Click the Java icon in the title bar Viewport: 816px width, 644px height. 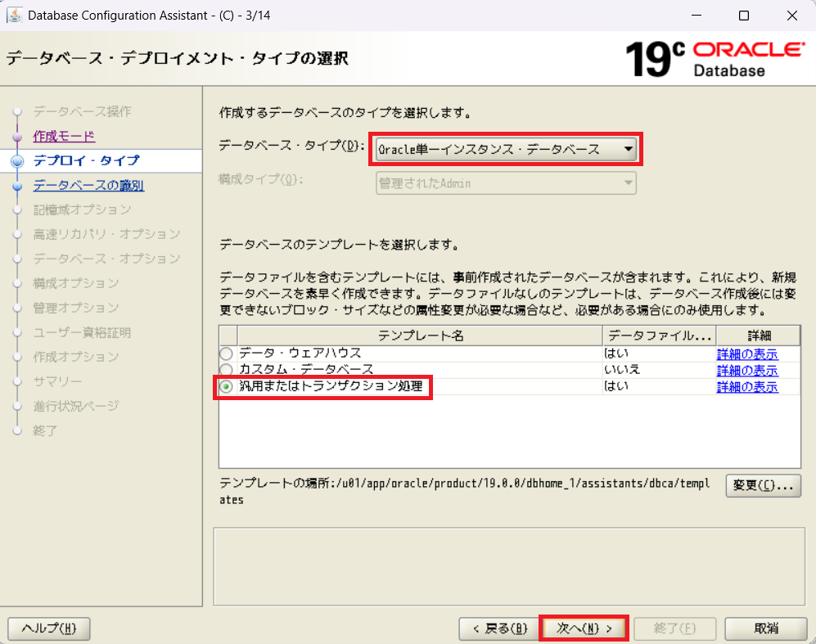pos(13,16)
